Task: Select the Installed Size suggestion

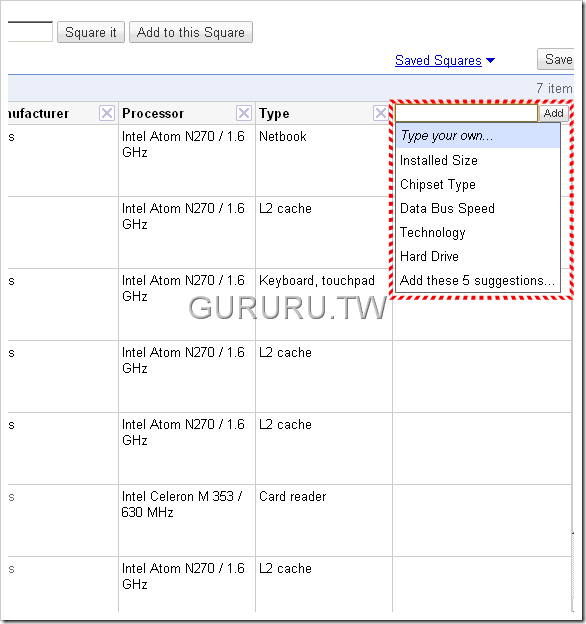Action: tap(478, 160)
